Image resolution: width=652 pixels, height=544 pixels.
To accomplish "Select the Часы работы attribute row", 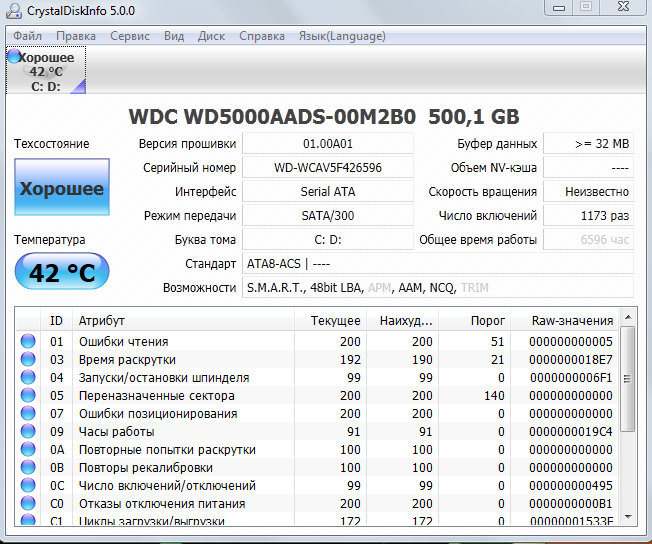I will point(317,431).
